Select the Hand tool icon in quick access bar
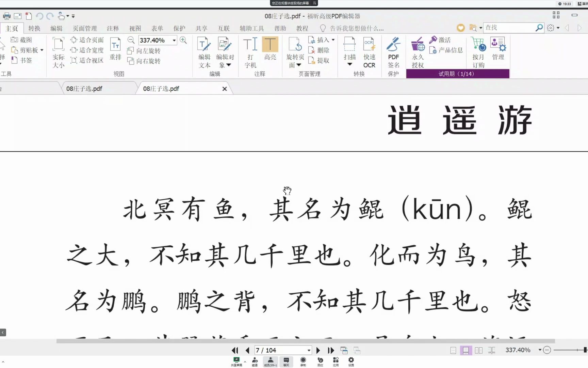Screen dimensions: 588x368 [x=61, y=16]
